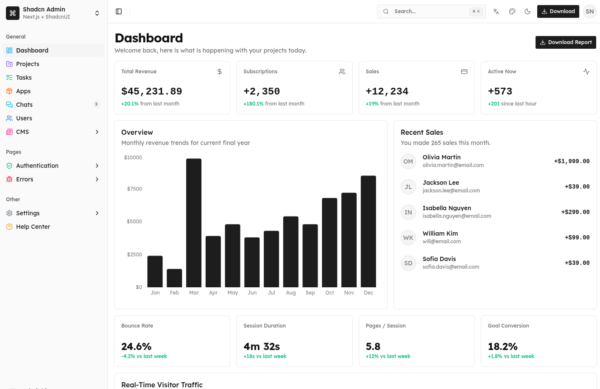
Task: Open Apps in the sidebar
Action: [53, 91]
